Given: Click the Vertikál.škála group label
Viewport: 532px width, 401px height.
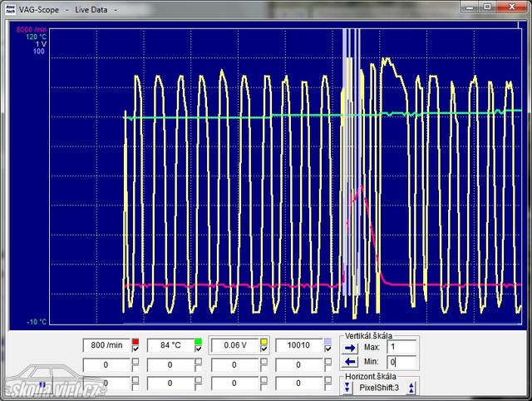Looking at the screenshot, I should tap(368, 336).
